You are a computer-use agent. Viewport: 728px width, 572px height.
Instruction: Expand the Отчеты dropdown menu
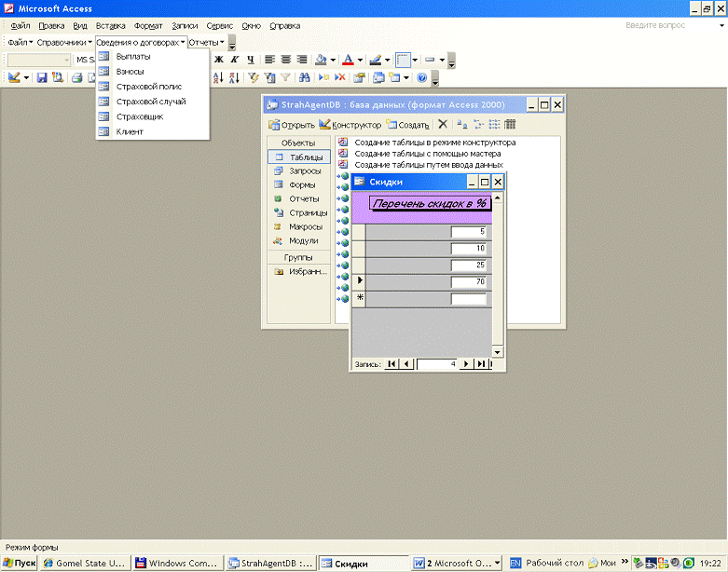pos(206,43)
